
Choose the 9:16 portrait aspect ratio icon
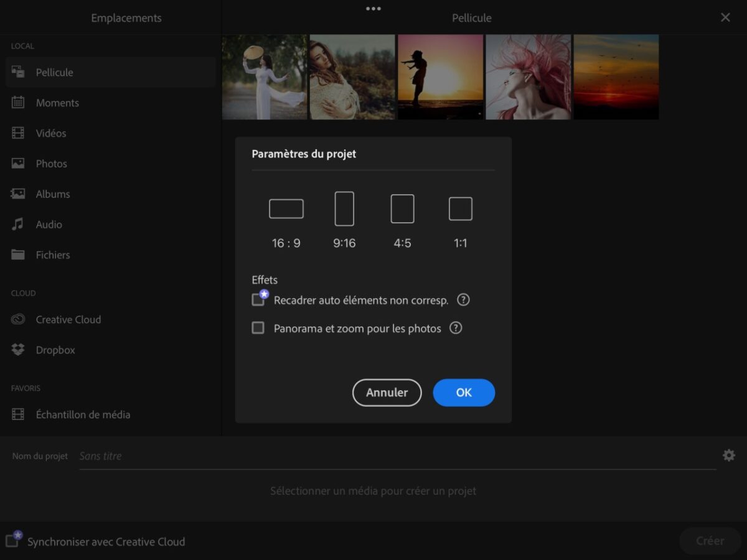344,208
